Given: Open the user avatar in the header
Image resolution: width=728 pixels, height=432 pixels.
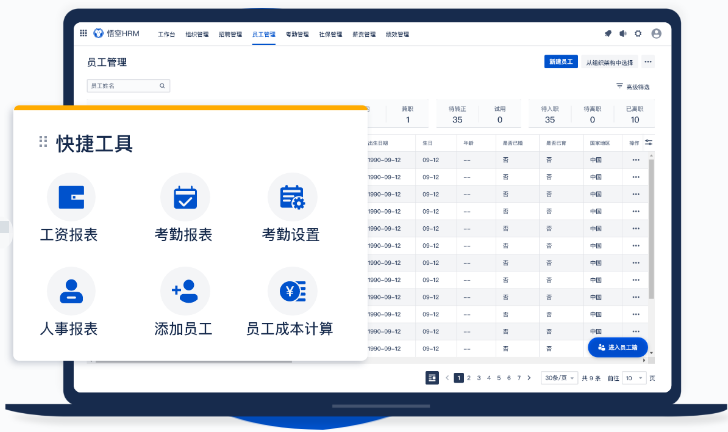Looking at the screenshot, I should (656, 33).
